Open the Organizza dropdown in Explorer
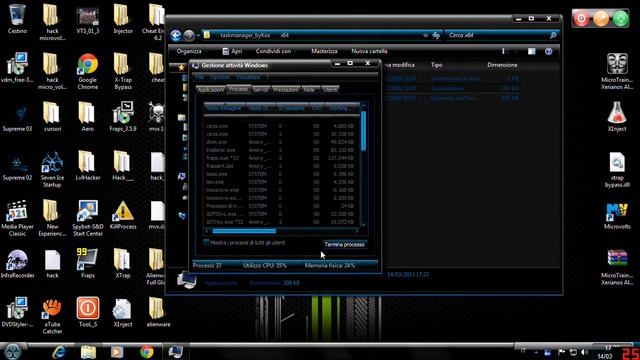 (x=190, y=51)
